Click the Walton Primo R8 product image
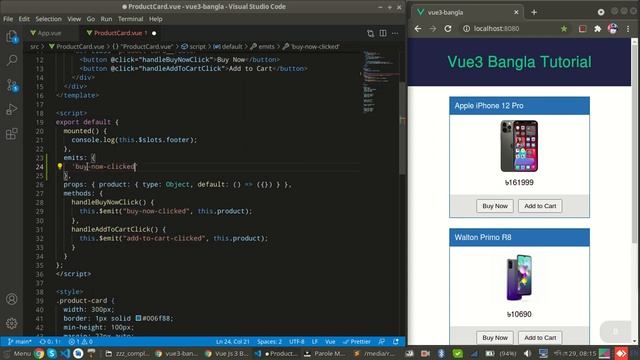This screenshot has width=640, height=360. [519, 278]
